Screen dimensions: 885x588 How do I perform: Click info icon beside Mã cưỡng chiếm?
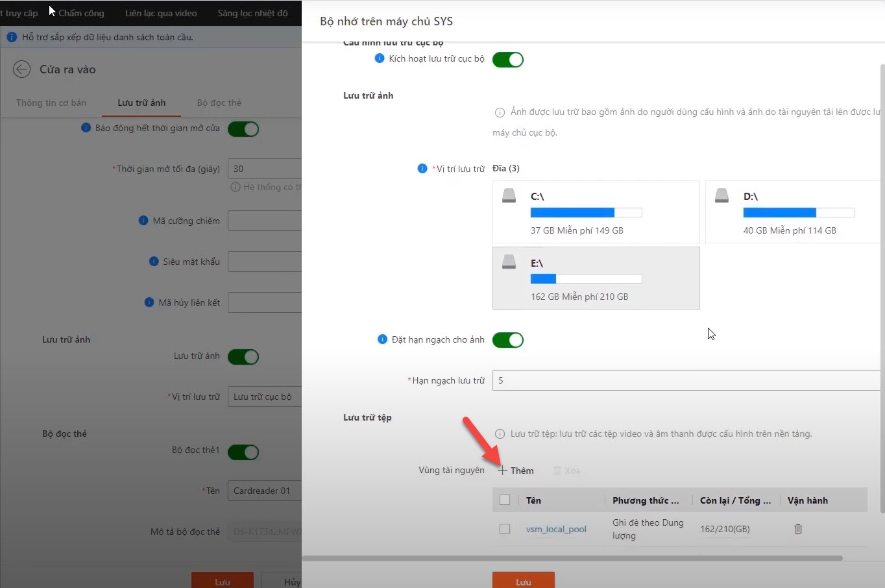[x=143, y=221]
